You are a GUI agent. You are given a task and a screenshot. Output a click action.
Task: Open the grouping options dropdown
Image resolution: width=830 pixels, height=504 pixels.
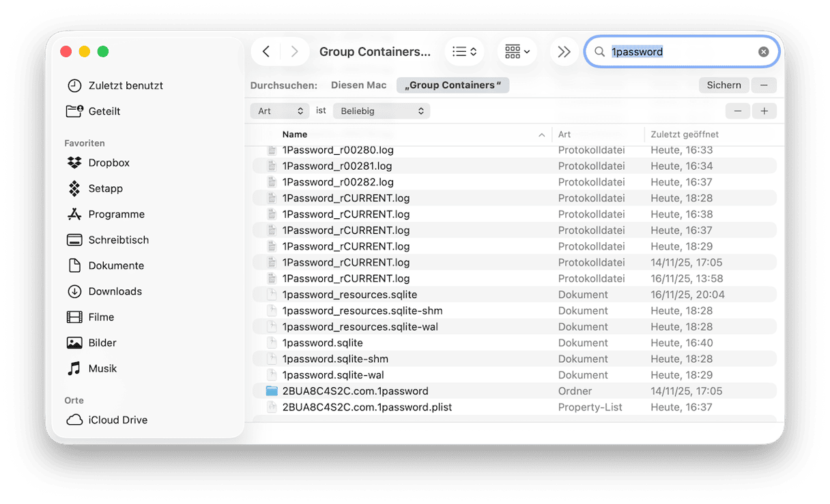tap(517, 52)
